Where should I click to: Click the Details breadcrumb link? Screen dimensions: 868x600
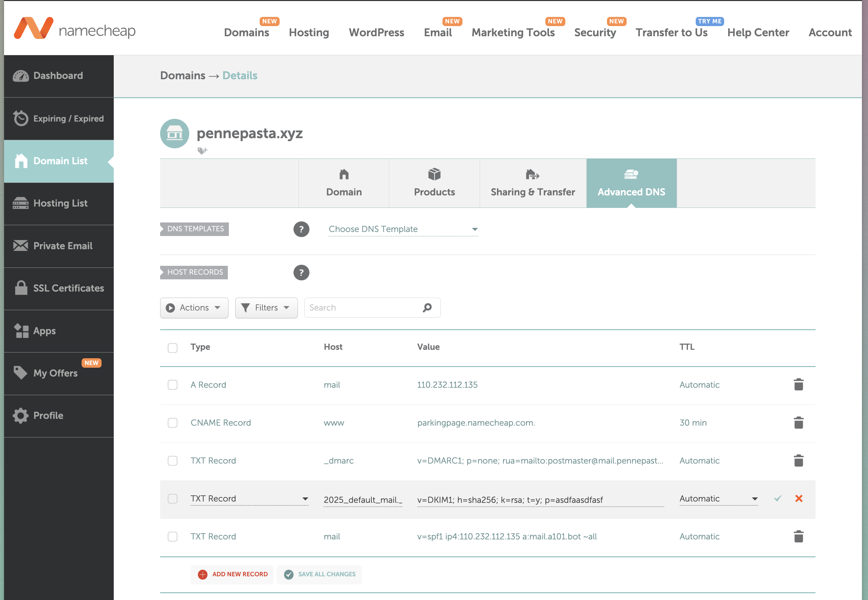click(x=240, y=76)
